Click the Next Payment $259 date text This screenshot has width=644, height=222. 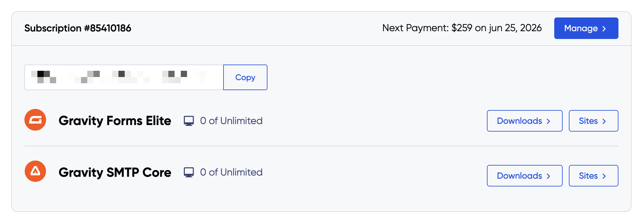pyautogui.click(x=462, y=28)
